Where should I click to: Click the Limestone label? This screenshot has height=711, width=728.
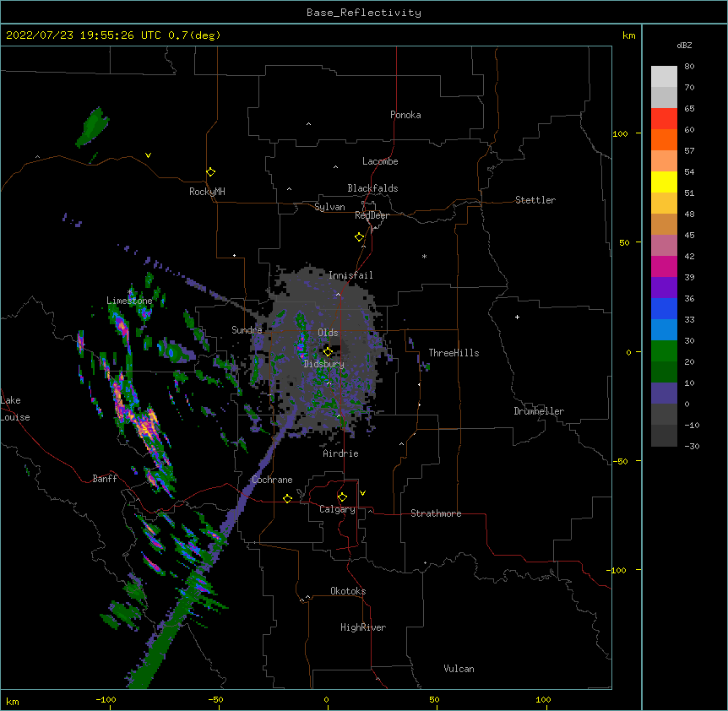(129, 301)
